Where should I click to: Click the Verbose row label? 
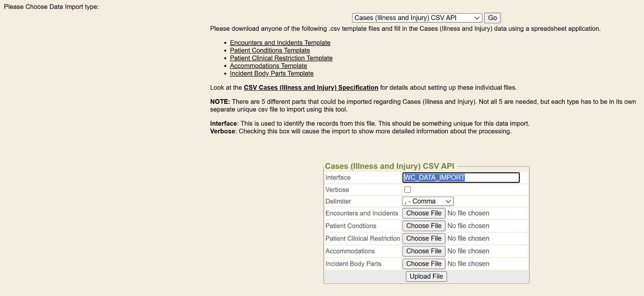337,190
